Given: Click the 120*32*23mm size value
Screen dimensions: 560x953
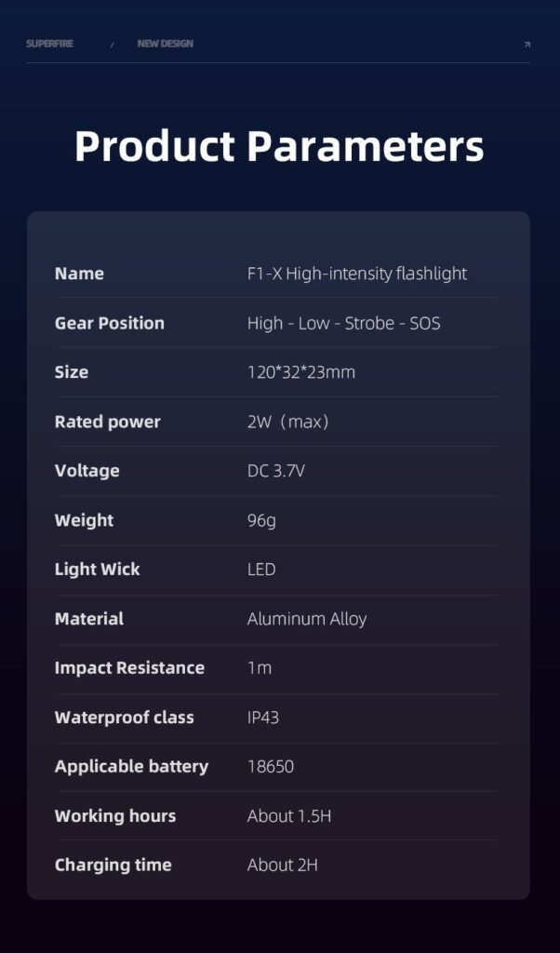Looking at the screenshot, I should coord(301,372).
